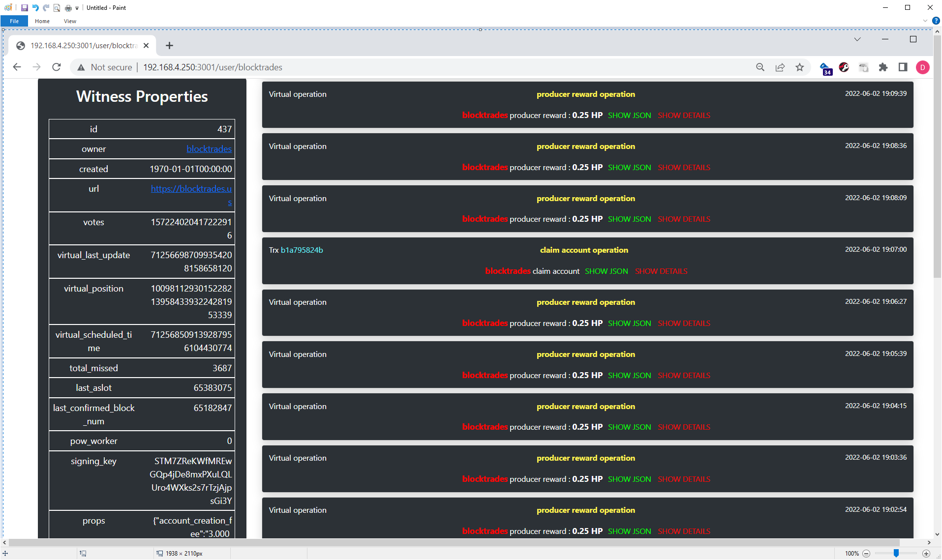942x560 pixels.
Task: Reload the page with the refresh icon
Action: (57, 67)
